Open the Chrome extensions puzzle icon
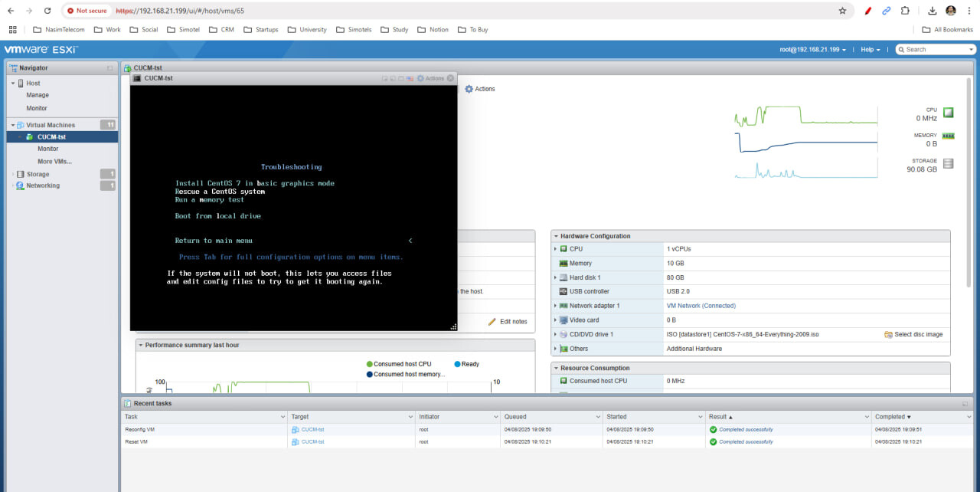 pyautogui.click(x=906, y=11)
